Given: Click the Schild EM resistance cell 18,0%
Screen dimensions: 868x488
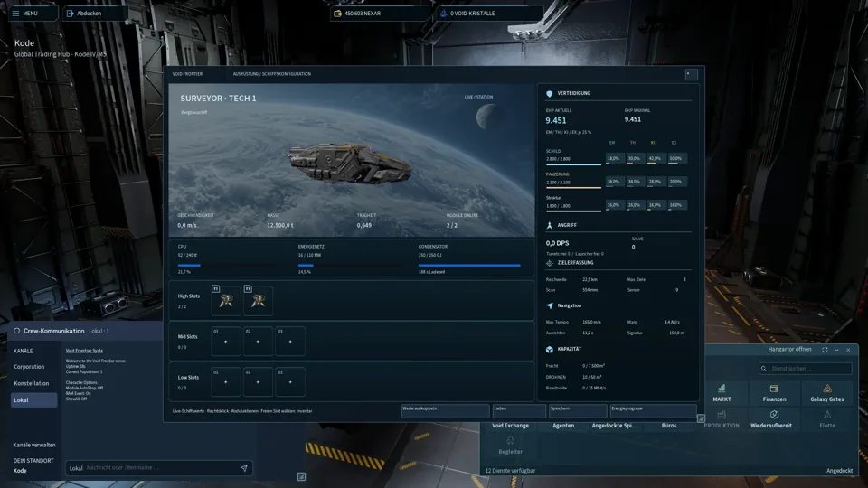Looking at the screenshot, I should click(613, 159).
